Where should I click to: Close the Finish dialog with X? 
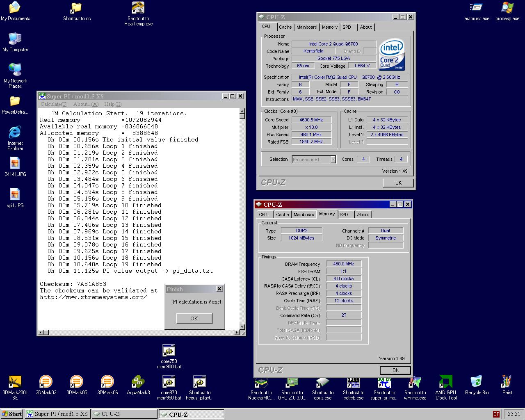pyautogui.click(x=219, y=289)
